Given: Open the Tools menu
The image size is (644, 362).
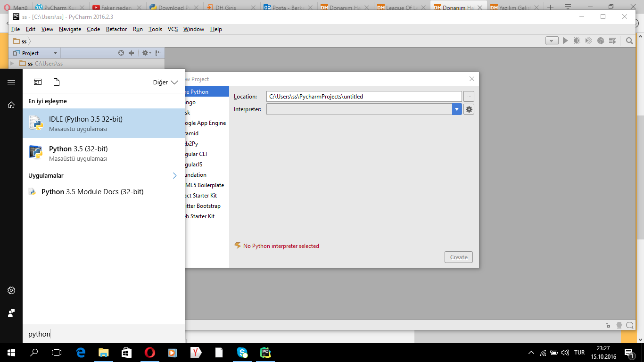Looking at the screenshot, I should [x=155, y=29].
